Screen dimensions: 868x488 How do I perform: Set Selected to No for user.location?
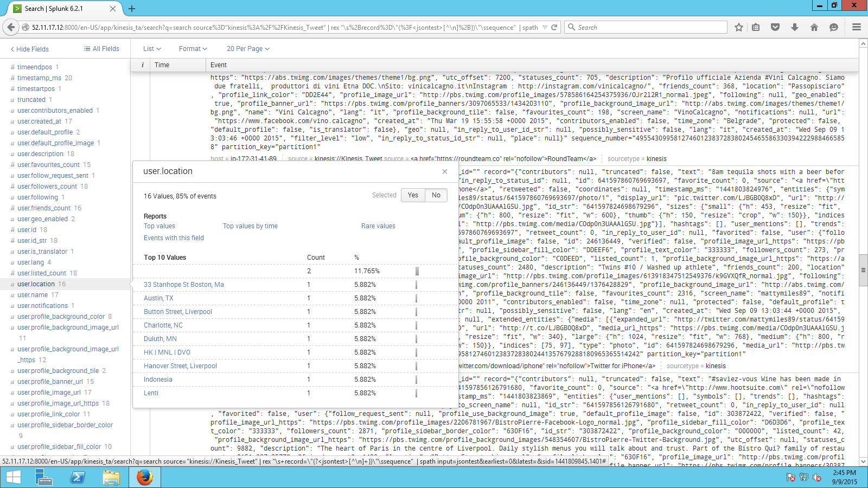click(436, 195)
